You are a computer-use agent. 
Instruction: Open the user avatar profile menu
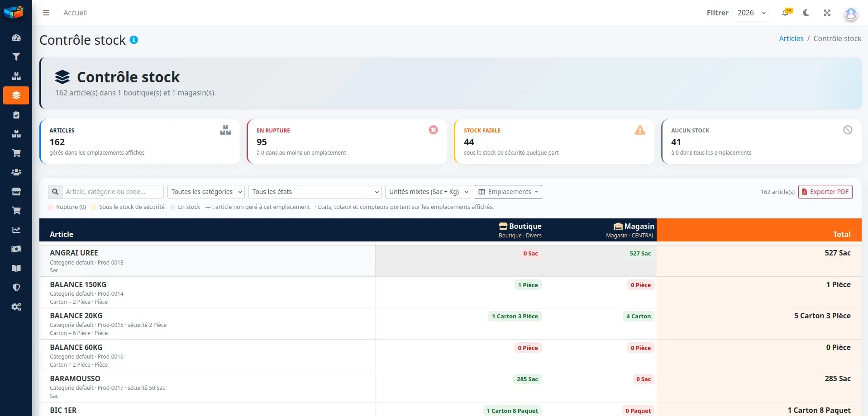pyautogui.click(x=851, y=14)
